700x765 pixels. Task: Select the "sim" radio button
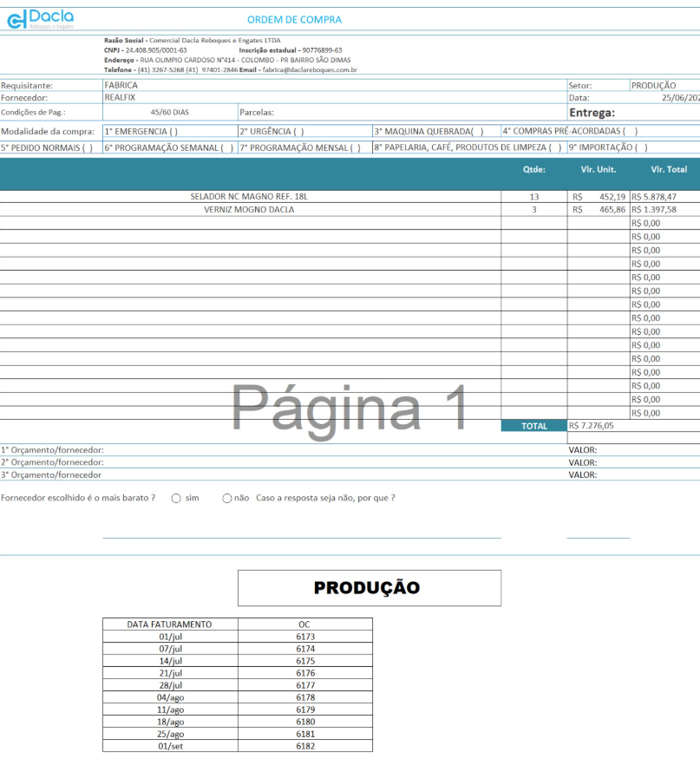coord(176,498)
